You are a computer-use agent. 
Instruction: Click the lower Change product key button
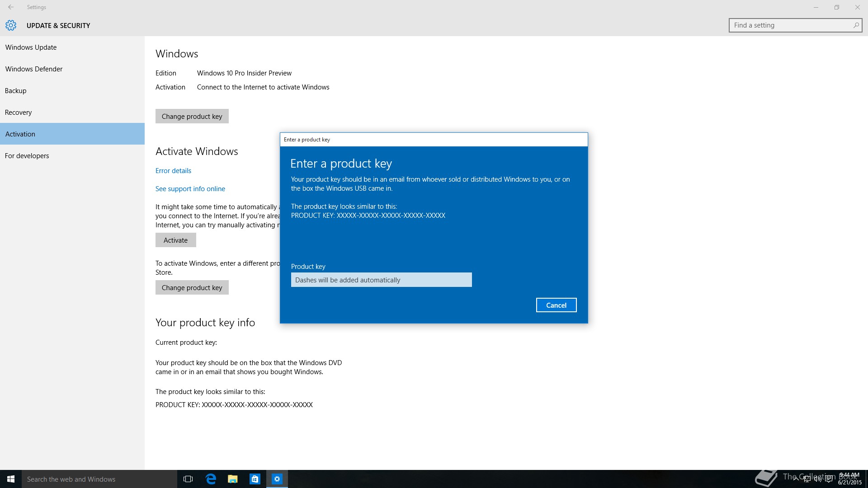coord(192,288)
